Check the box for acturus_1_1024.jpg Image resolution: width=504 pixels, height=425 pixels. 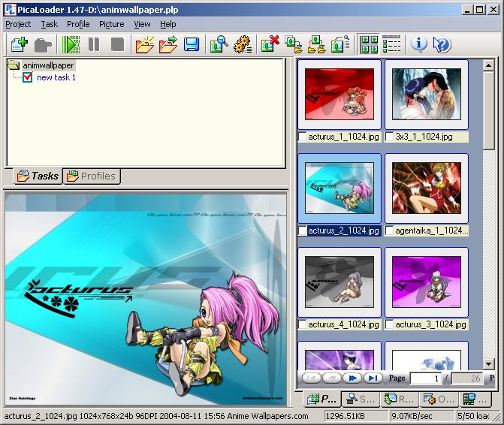[303, 137]
